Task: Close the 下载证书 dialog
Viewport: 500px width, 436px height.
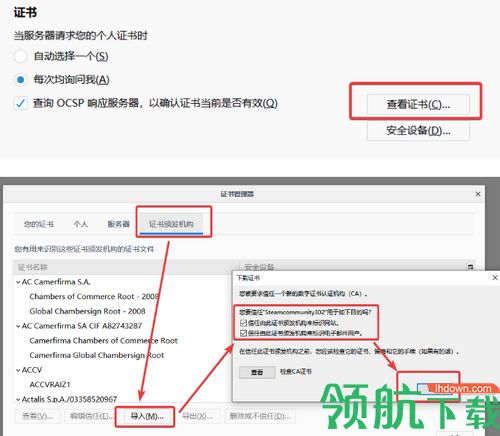Action: tap(495, 278)
